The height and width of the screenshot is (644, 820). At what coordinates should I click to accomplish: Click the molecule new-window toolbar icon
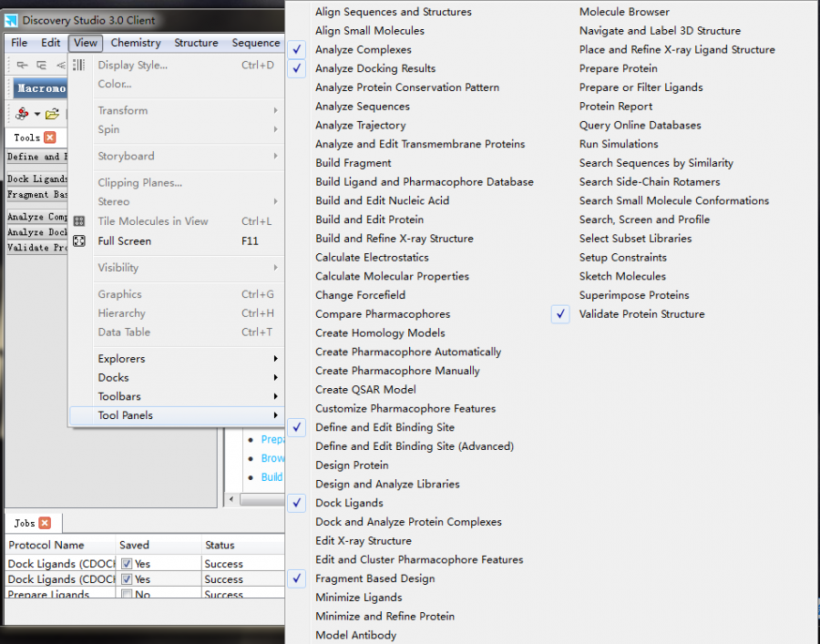coord(22,114)
